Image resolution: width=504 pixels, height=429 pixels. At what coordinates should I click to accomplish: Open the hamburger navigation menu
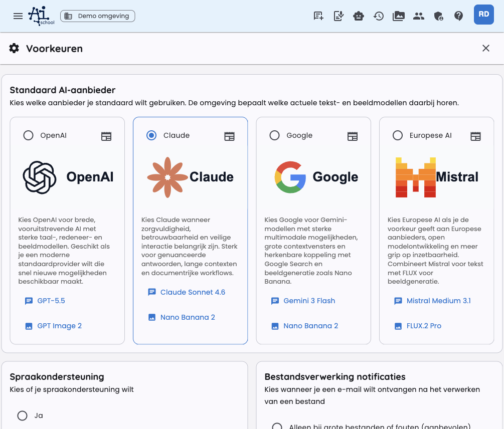pos(18,16)
